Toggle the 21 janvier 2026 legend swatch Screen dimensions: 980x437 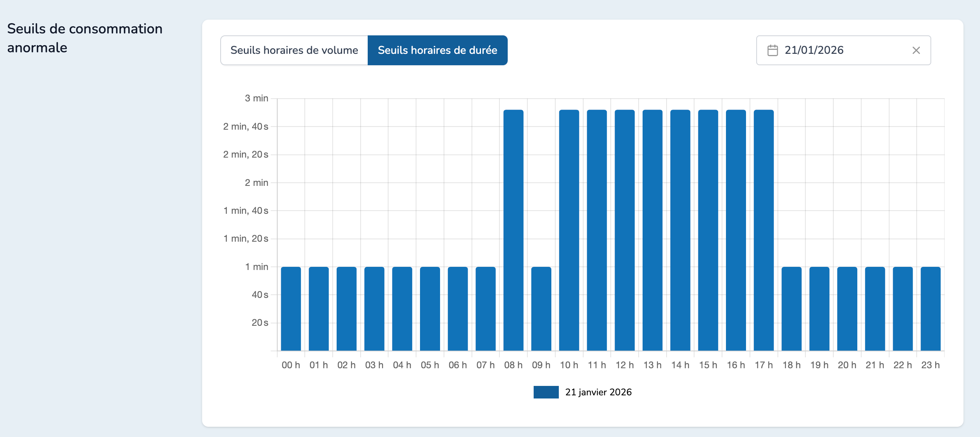point(546,392)
